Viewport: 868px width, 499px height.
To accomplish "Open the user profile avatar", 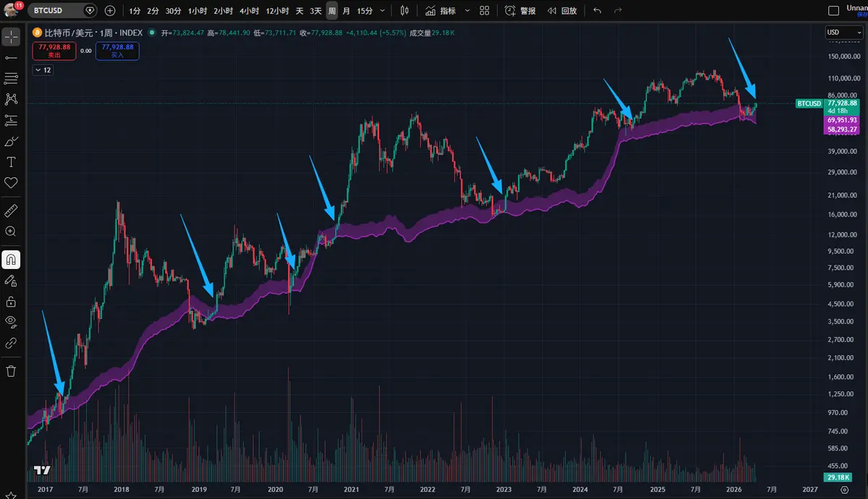I will point(11,10).
